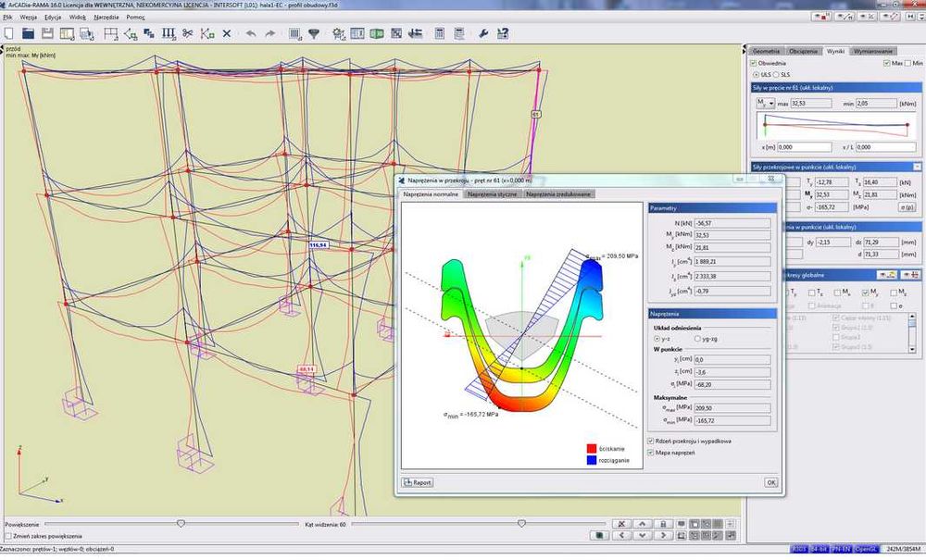Open the My force type dropdown

pos(765,104)
